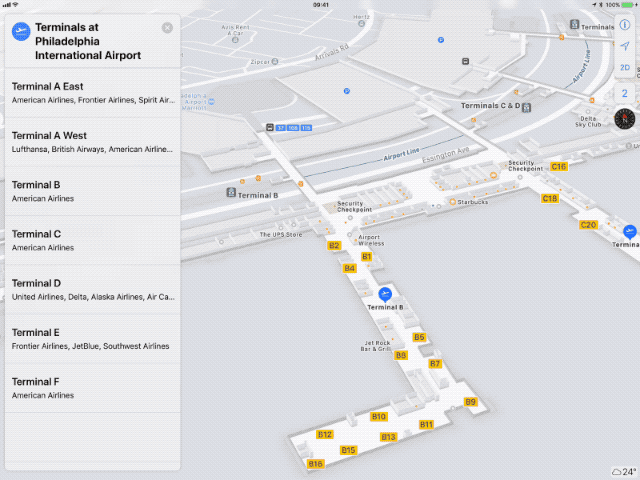The height and width of the screenshot is (480, 640).
Task: Tap gate B8 label
Action: pos(401,355)
